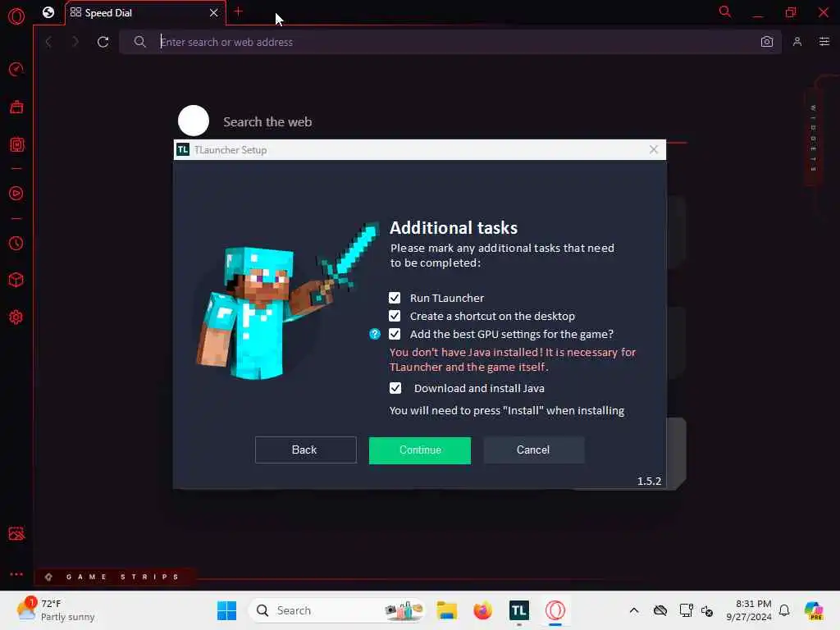Open the profile account icon
The image size is (840, 630).
pyautogui.click(x=797, y=42)
